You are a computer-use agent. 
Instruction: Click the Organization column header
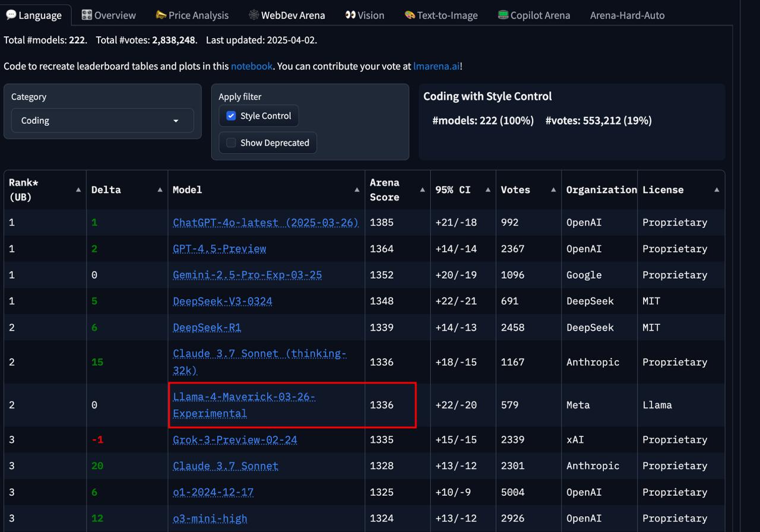pos(601,190)
